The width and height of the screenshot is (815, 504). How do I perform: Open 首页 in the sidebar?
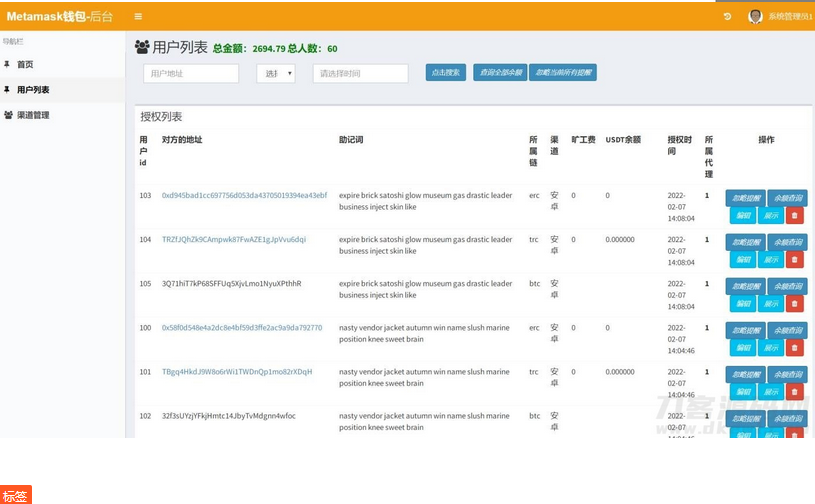[25, 64]
